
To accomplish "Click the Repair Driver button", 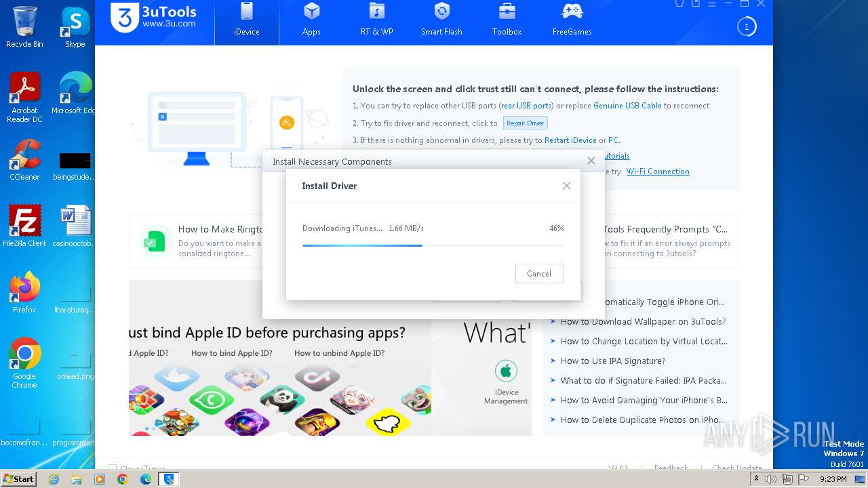I will pyautogui.click(x=526, y=123).
